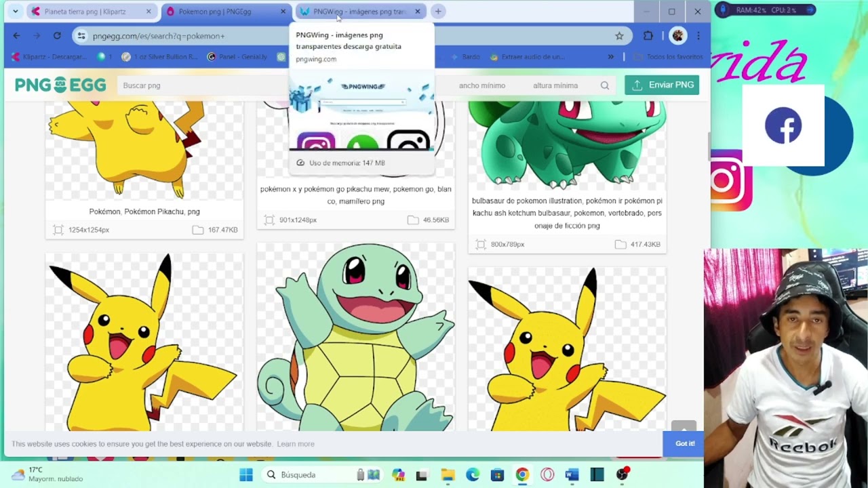Close the Planeta tierra Klipartz tab
This screenshot has width=868, height=488.
(x=149, y=12)
